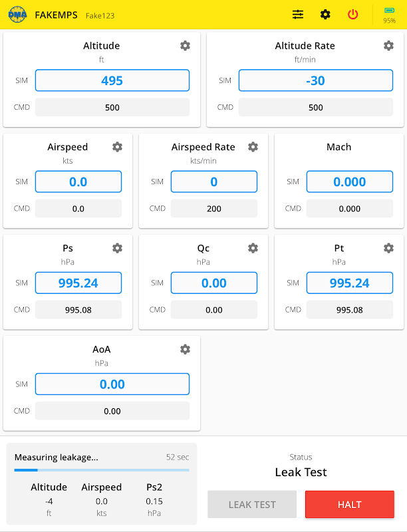Viewport: 407px width, 532px height.
Task: Open Airspeed settings gear
Action: click(x=118, y=146)
